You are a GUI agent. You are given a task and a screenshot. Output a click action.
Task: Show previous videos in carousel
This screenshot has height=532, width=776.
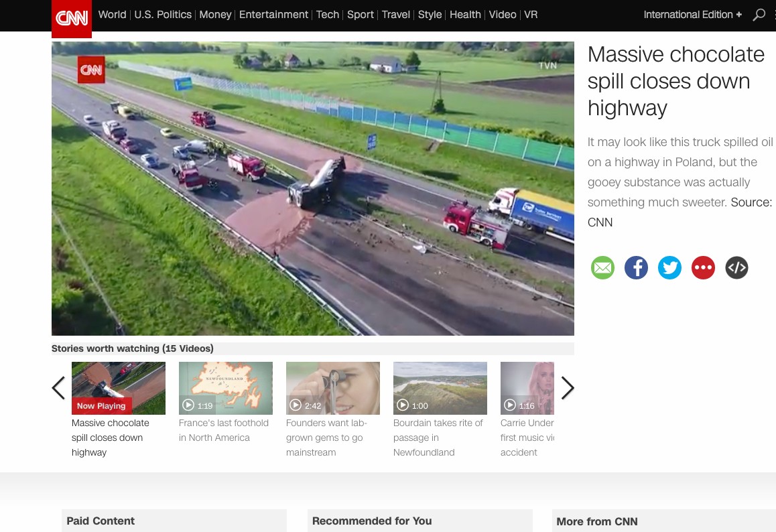click(59, 388)
